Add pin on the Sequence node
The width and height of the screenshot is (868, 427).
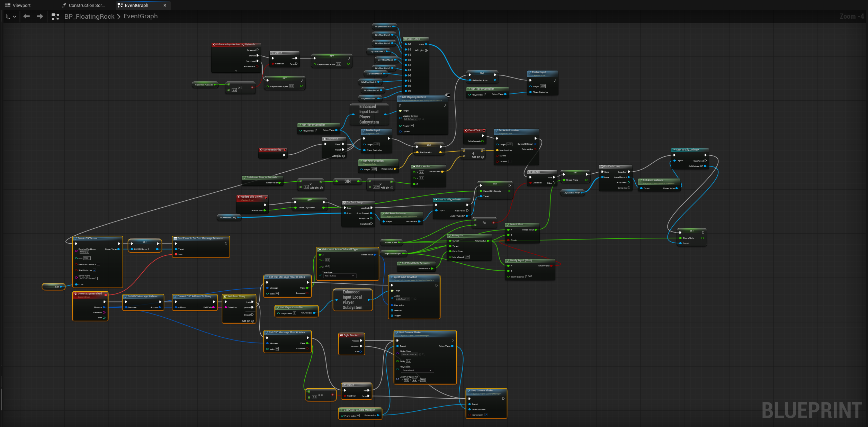[x=339, y=156]
